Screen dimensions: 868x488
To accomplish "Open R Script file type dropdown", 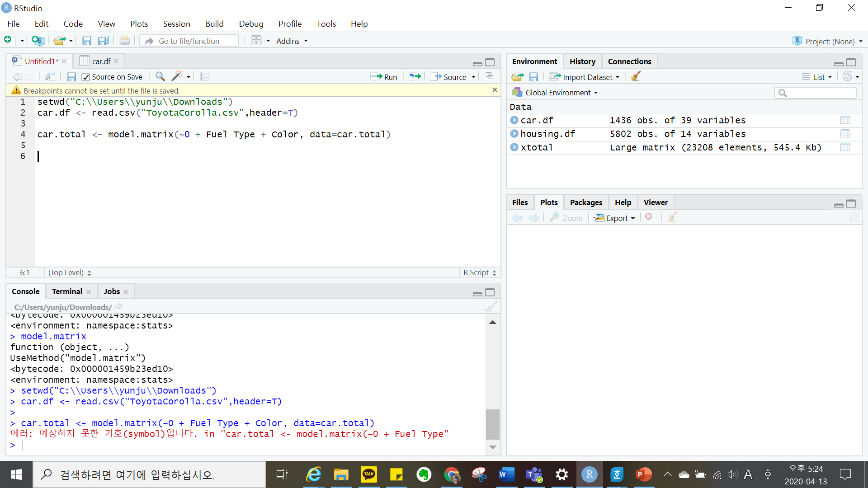I will (x=480, y=272).
